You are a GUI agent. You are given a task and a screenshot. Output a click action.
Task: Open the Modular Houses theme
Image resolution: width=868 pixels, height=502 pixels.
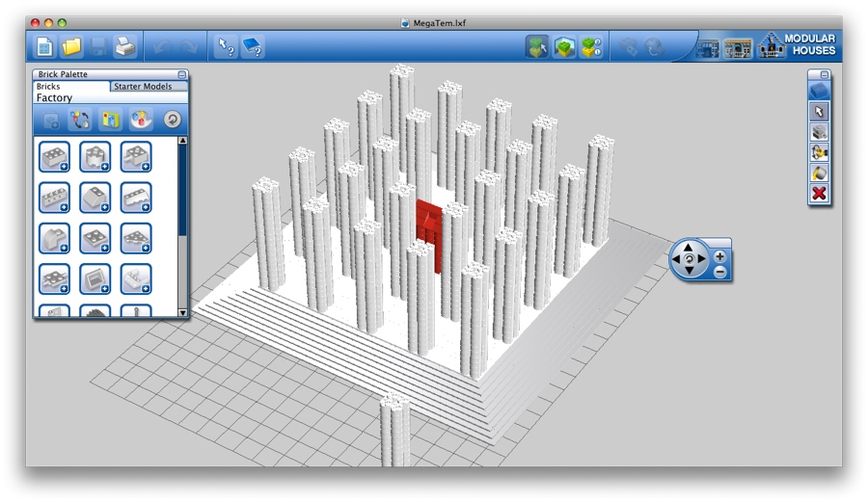[798, 45]
